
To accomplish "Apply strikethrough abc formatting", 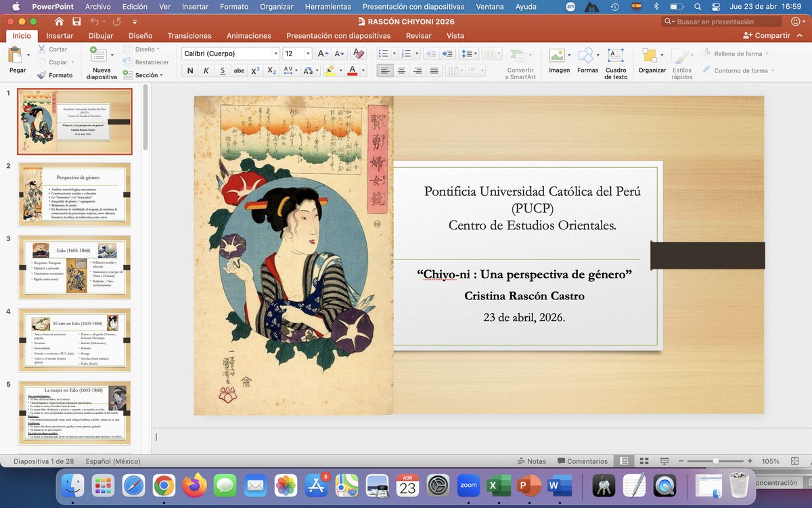I will (x=239, y=70).
